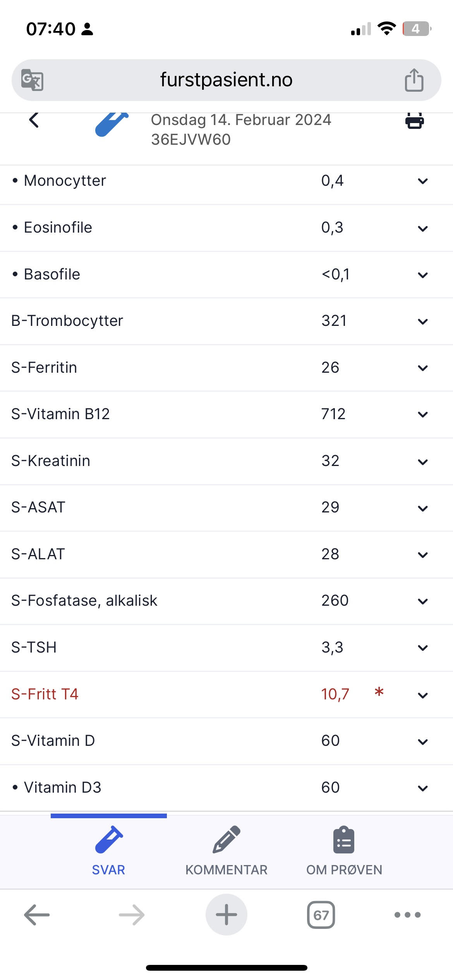Go back using the header chevron
Image resolution: width=453 pixels, height=980 pixels.
tap(34, 120)
